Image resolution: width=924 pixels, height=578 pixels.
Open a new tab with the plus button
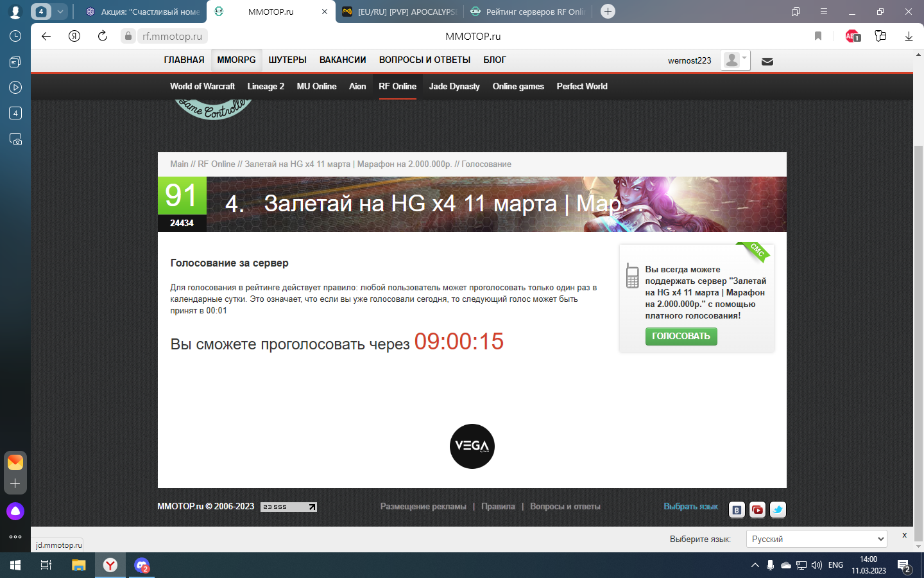point(608,12)
